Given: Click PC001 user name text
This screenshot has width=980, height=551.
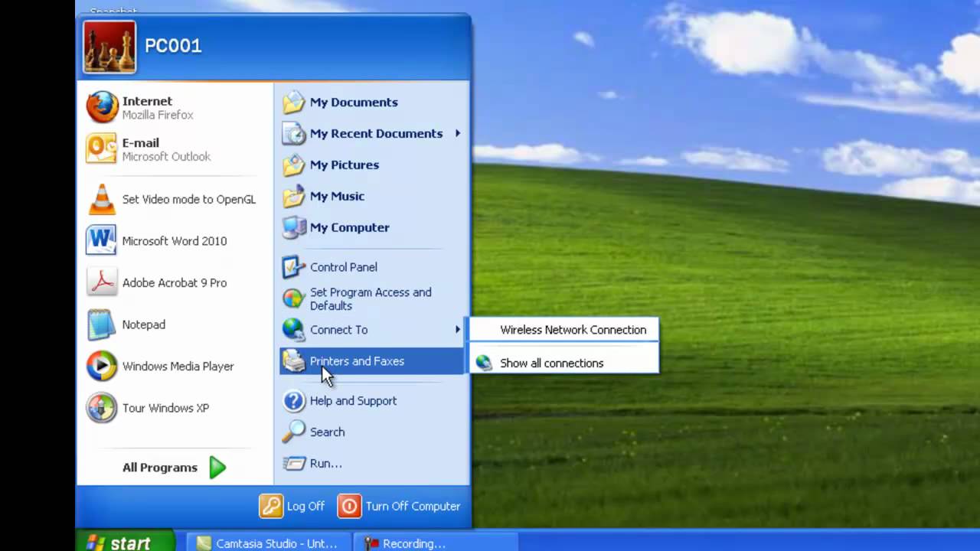Looking at the screenshot, I should [x=173, y=46].
